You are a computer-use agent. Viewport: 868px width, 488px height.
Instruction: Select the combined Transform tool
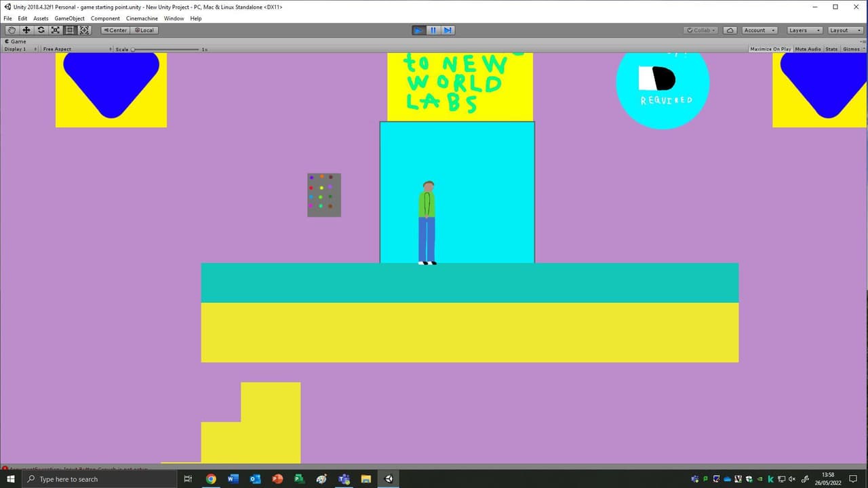[x=85, y=30]
